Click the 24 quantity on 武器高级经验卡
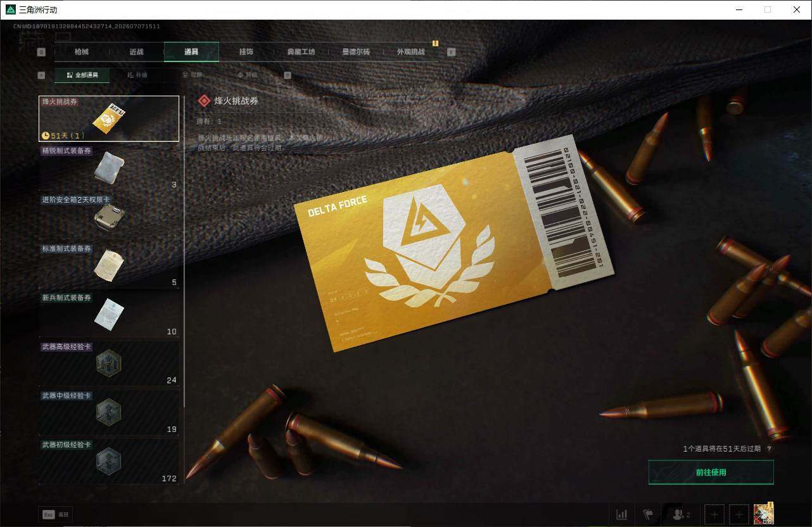Viewport: 812px width, 527px height. (172, 381)
